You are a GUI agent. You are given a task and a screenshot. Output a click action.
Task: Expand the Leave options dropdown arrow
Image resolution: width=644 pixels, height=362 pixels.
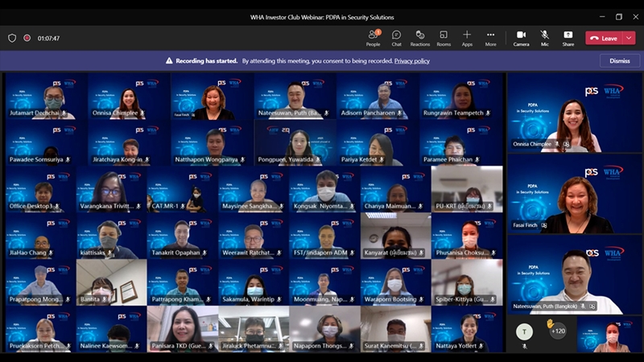point(629,38)
